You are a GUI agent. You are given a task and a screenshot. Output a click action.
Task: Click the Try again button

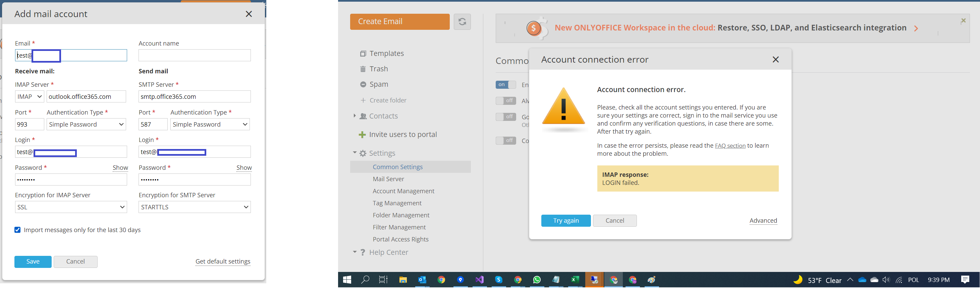(566, 221)
